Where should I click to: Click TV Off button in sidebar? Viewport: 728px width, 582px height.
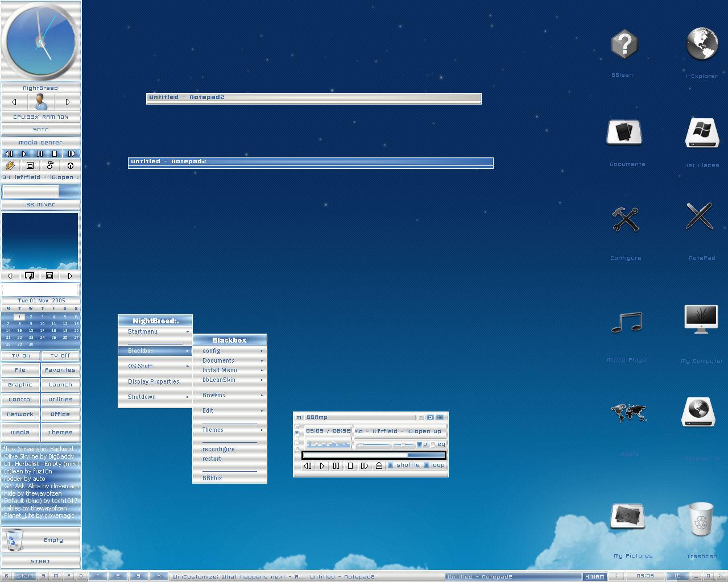click(60, 356)
